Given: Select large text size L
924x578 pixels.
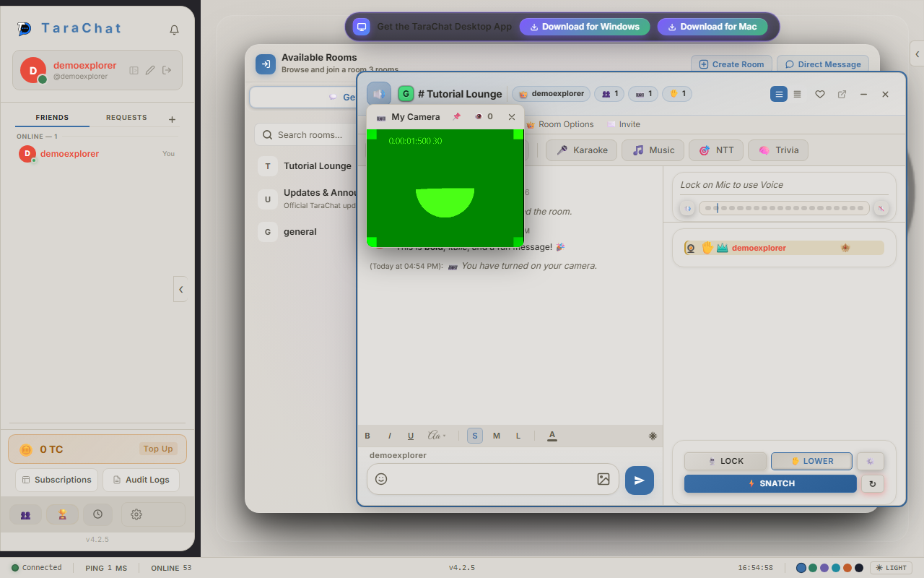Looking at the screenshot, I should pos(518,436).
